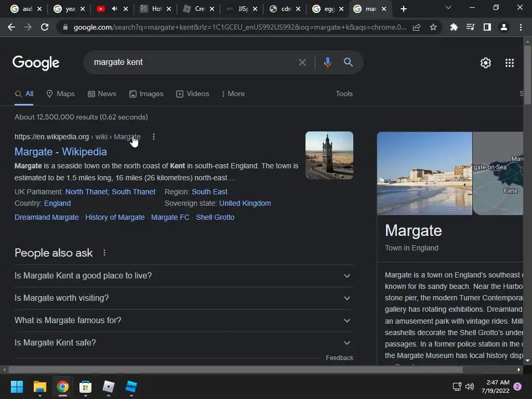Click Chrome icon on the taskbar
This screenshot has height=399, width=532.
(x=63, y=387)
